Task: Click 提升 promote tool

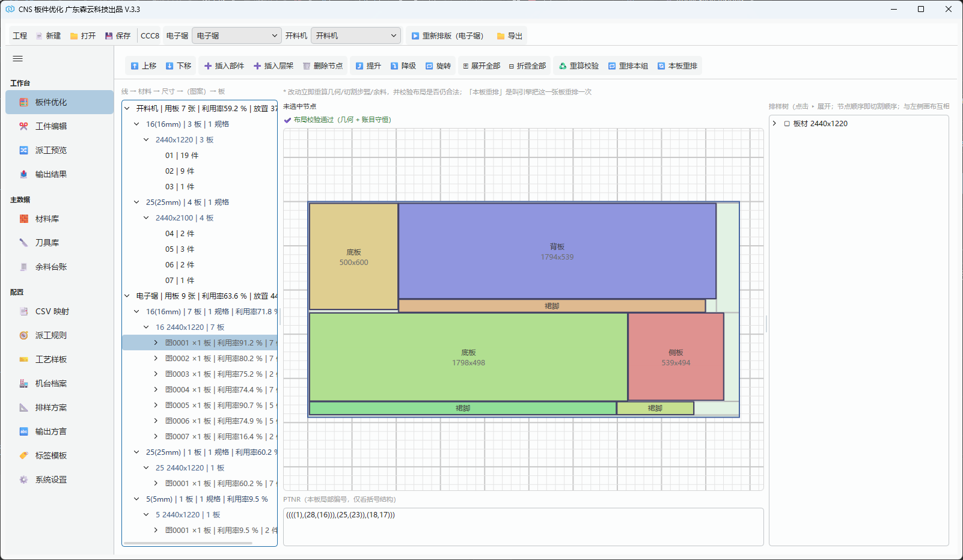Action: (x=368, y=66)
